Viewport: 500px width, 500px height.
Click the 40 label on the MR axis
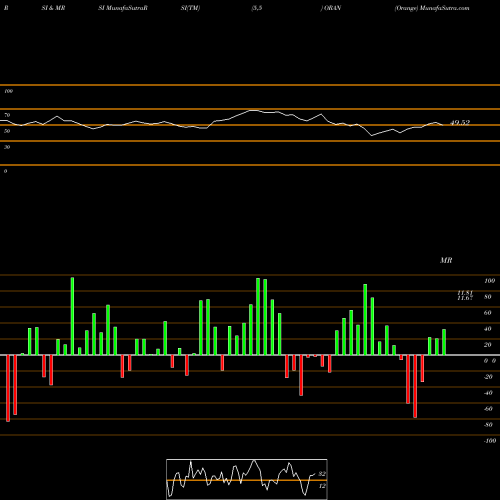488,329
